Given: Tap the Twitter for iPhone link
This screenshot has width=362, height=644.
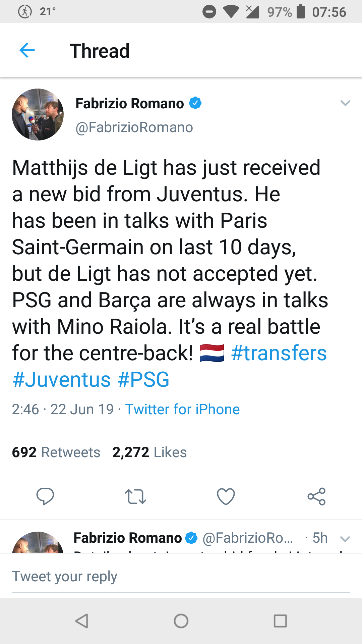Looking at the screenshot, I should click(x=182, y=409).
